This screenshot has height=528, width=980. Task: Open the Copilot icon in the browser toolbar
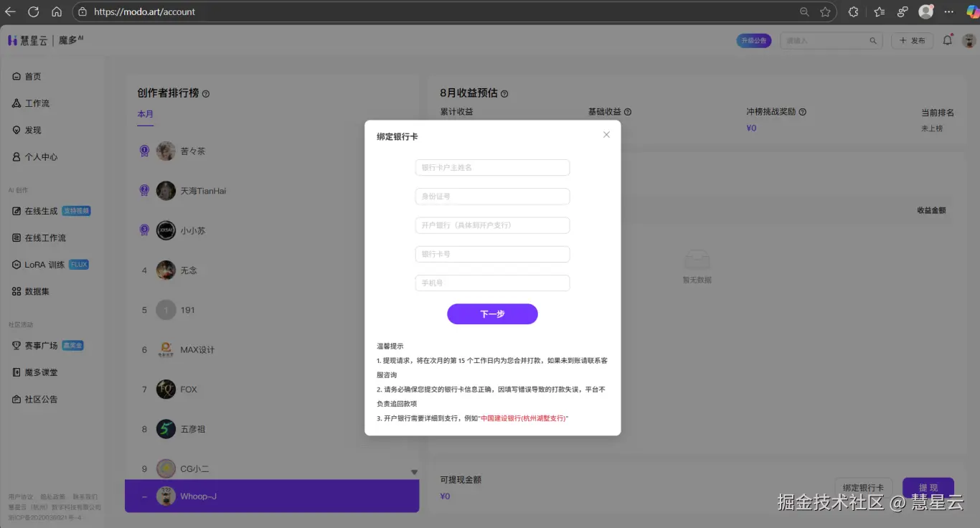tap(972, 11)
